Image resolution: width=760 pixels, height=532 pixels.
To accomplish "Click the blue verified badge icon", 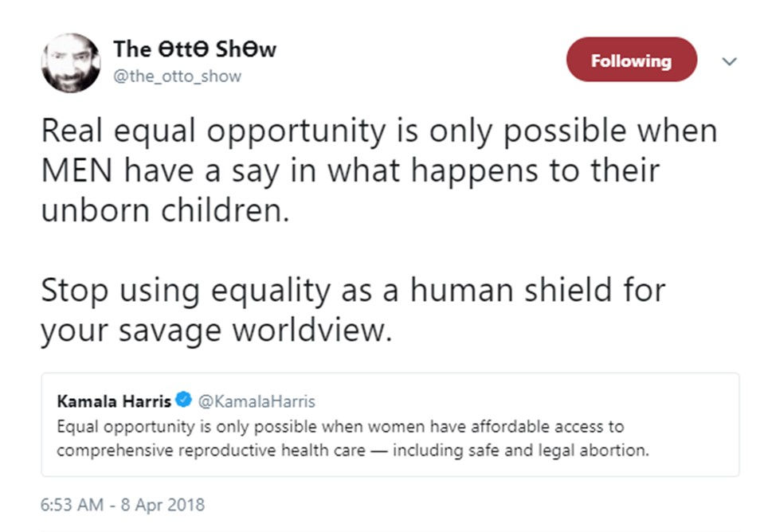I will point(184,401).
